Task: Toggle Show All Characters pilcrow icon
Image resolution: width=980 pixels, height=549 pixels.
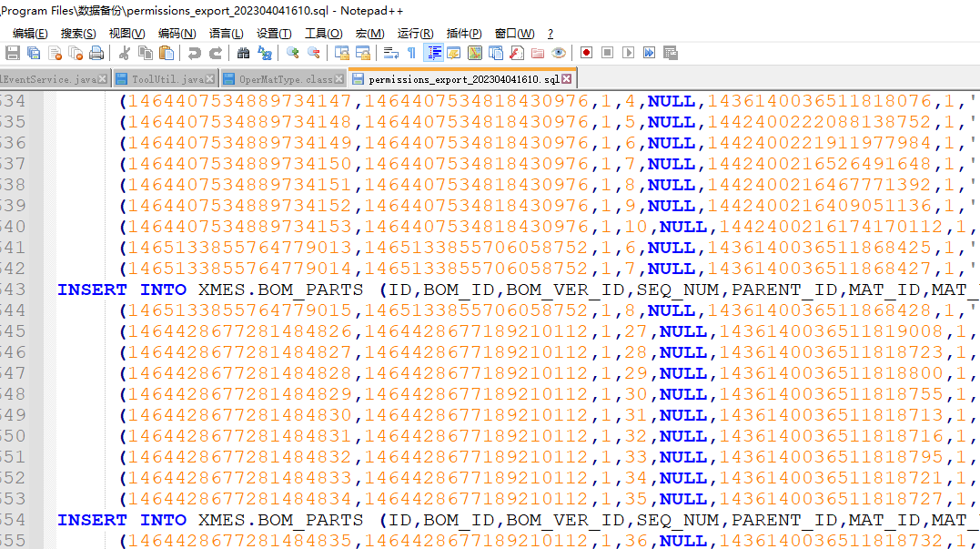Action: point(412,53)
